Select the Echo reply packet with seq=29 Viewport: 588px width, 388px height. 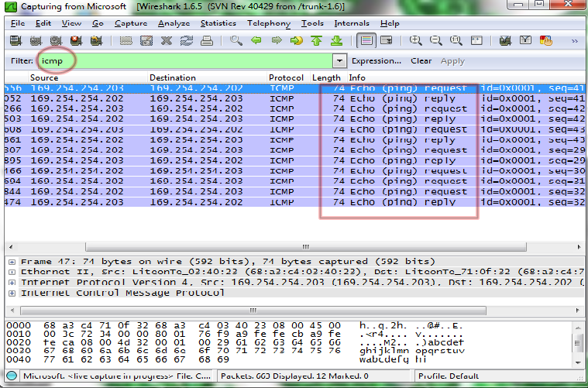tap(294, 161)
